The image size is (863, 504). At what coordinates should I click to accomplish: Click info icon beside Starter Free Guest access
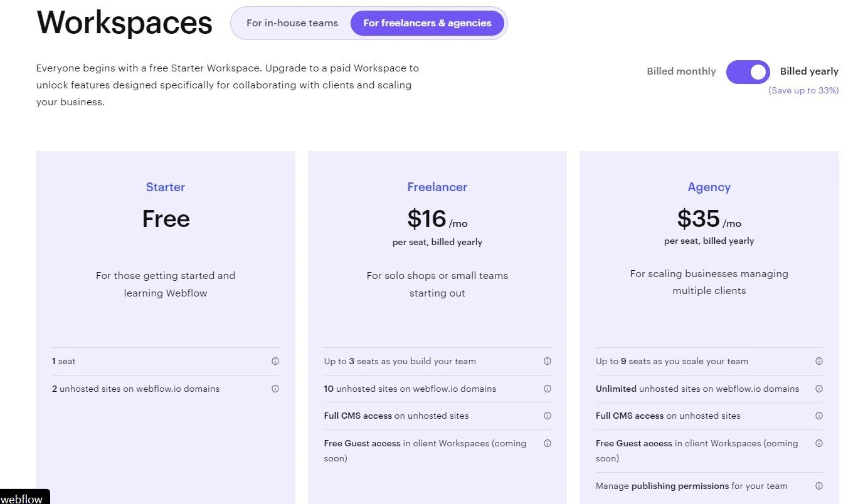[547, 443]
